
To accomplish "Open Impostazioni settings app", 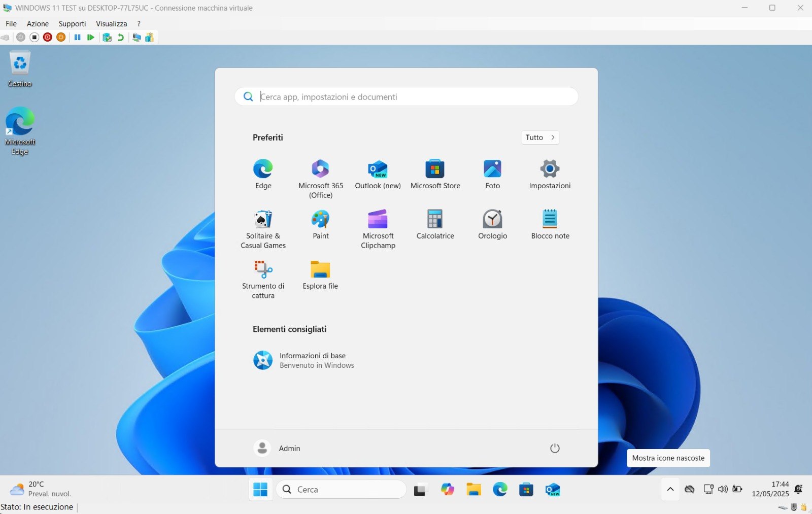I will [550, 174].
